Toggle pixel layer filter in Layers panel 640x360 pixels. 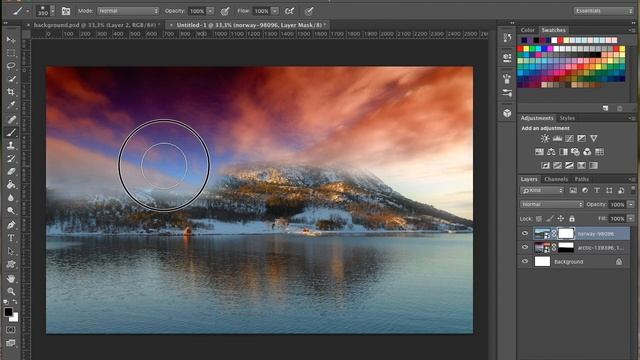tap(573, 190)
